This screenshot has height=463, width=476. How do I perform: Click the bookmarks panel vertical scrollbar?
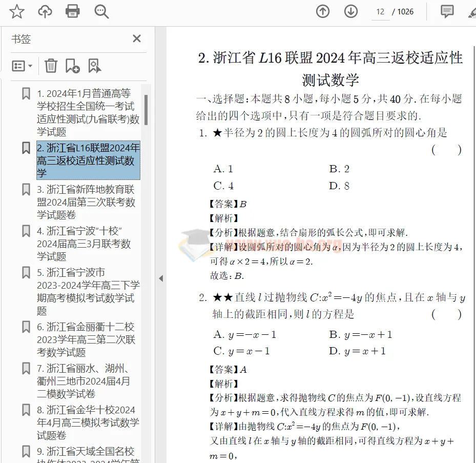pos(146,110)
